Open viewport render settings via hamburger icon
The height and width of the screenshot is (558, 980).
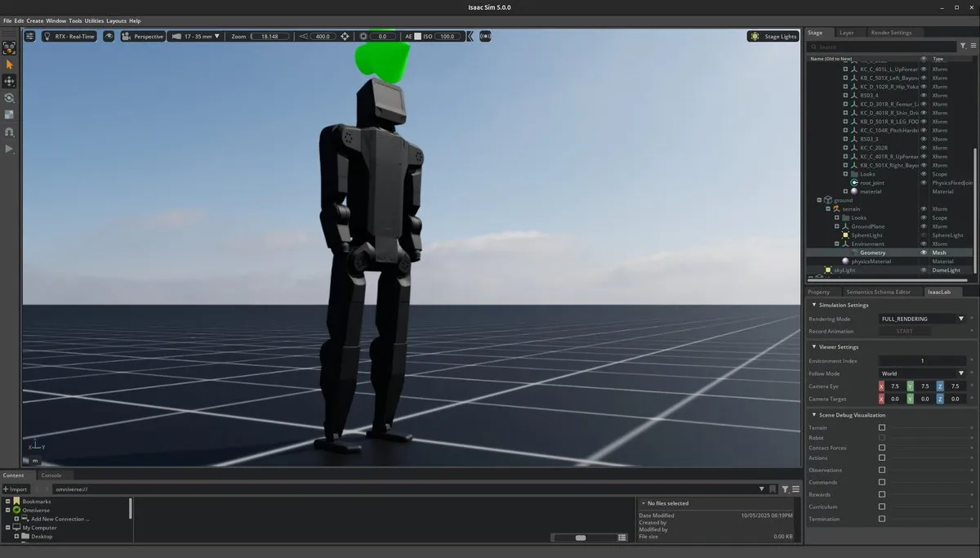pyautogui.click(x=29, y=36)
